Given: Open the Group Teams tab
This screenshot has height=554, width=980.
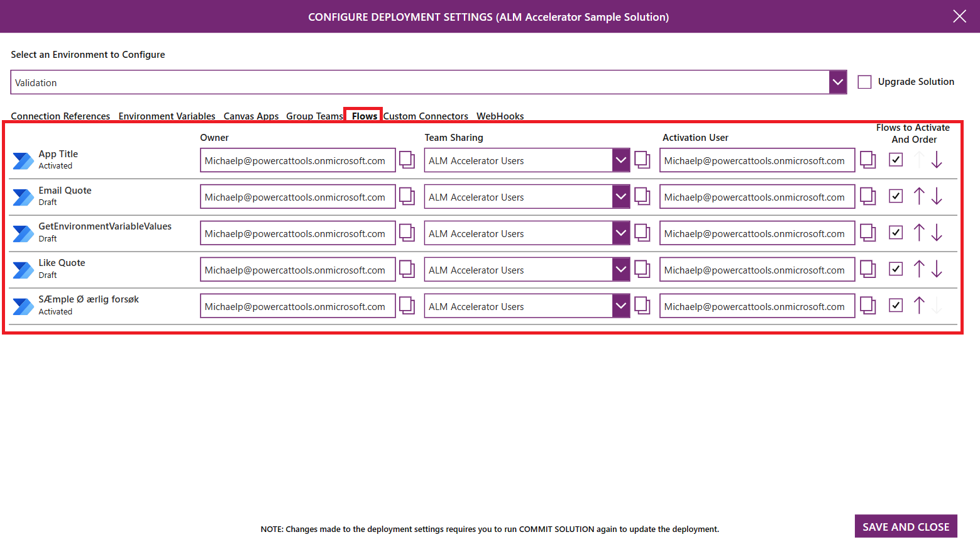Looking at the screenshot, I should (x=314, y=116).
